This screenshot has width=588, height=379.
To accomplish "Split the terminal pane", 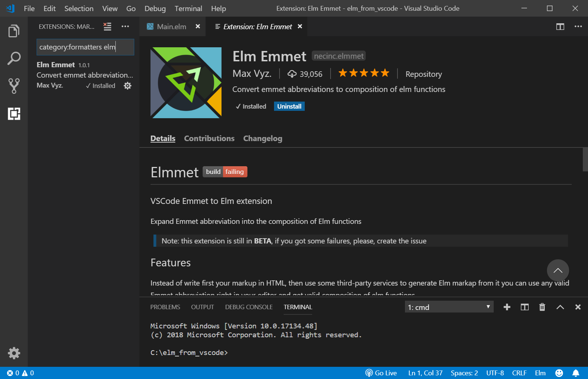I will coord(524,307).
